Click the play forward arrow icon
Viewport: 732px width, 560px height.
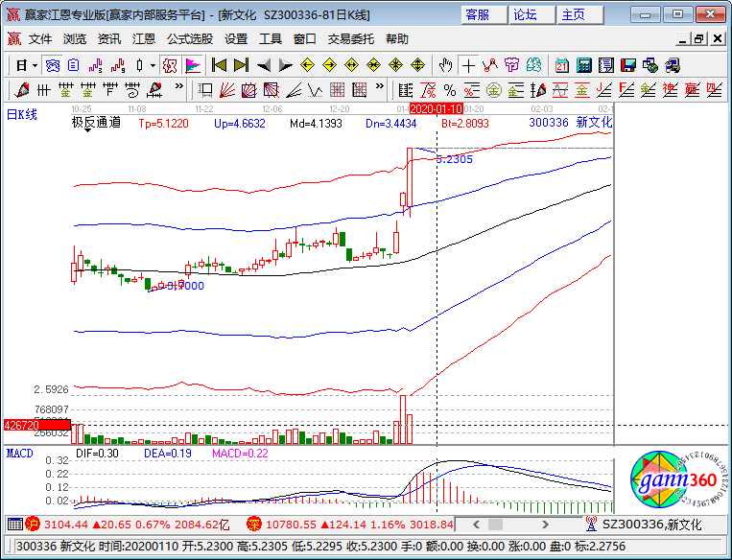(285, 65)
